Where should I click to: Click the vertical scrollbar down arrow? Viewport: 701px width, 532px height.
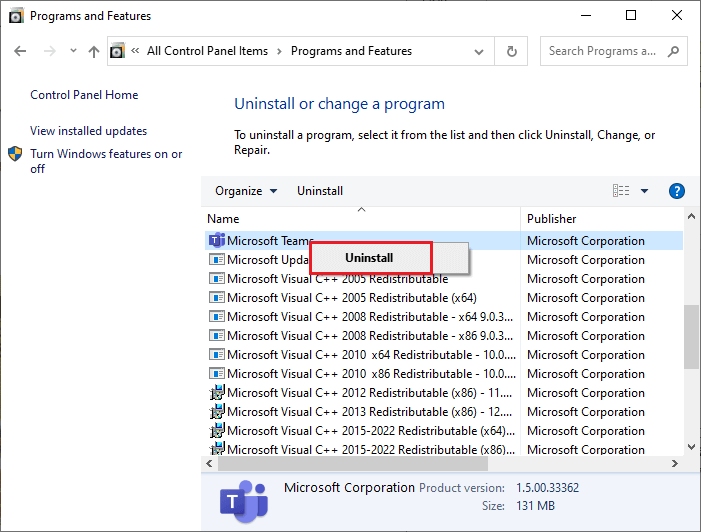(691, 447)
